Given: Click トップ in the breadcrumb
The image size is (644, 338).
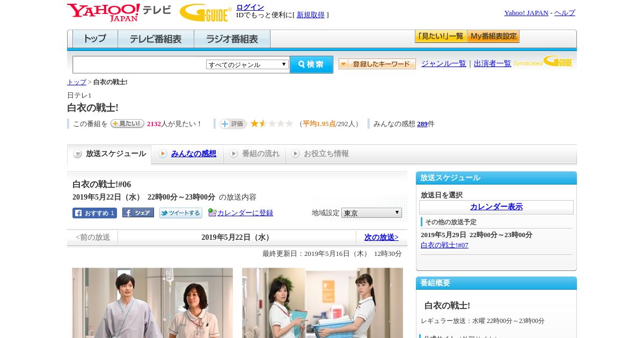Looking at the screenshot, I should [x=77, y=82].
